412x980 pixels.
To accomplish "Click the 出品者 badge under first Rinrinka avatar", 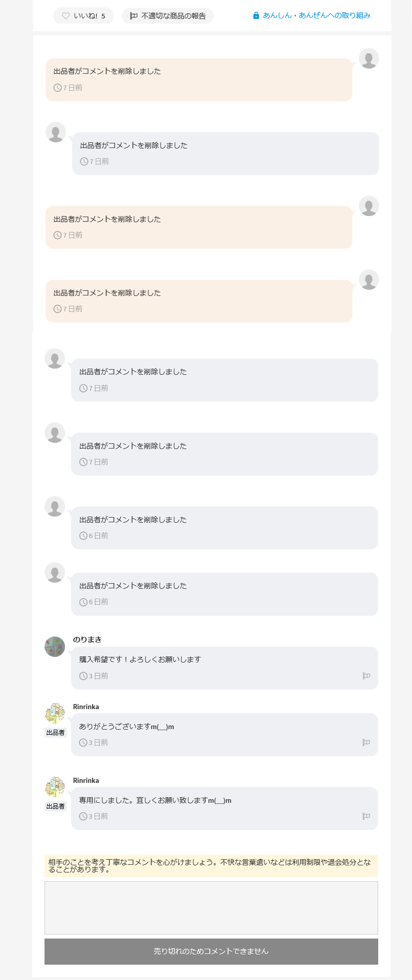I will [55, 733].
